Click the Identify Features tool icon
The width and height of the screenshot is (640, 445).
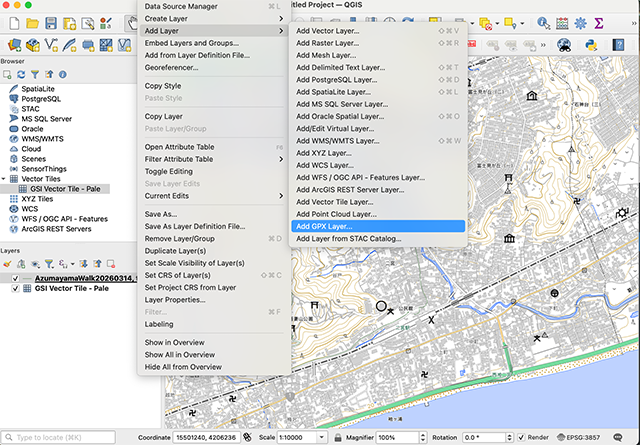(543, 23)
